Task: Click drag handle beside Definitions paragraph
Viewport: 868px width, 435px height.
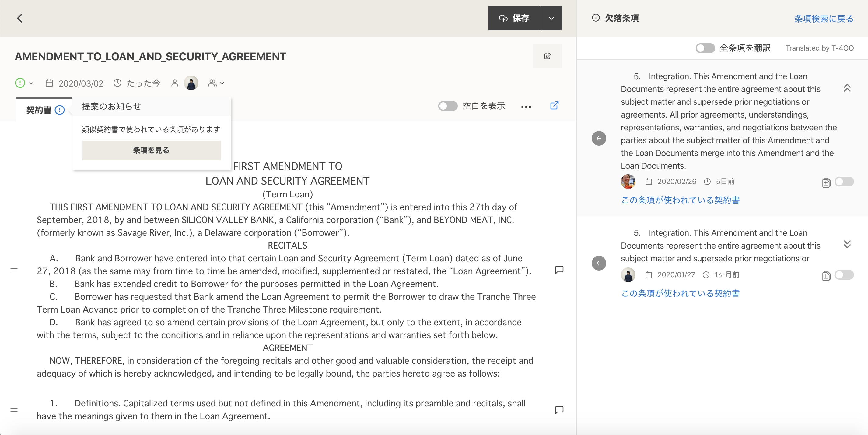Action: 14,410
